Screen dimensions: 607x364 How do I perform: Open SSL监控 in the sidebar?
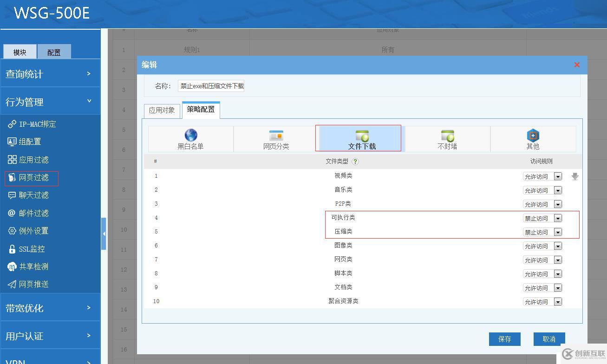point(32,249)
